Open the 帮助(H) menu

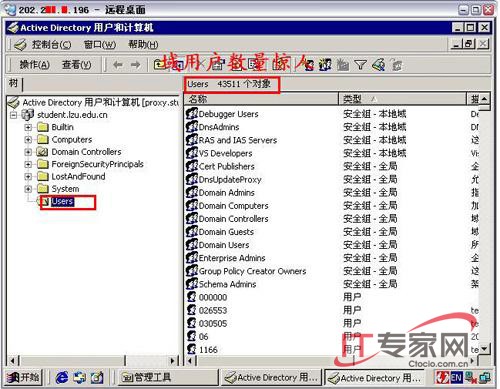click(x=143, y=45)
